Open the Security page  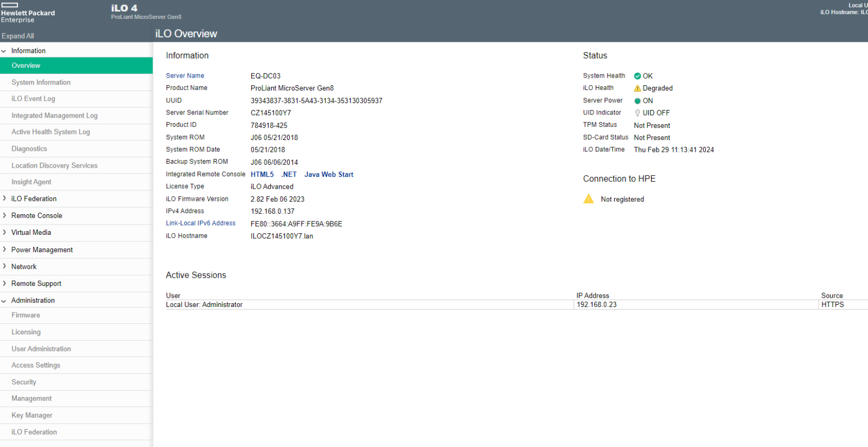(76, 382)
